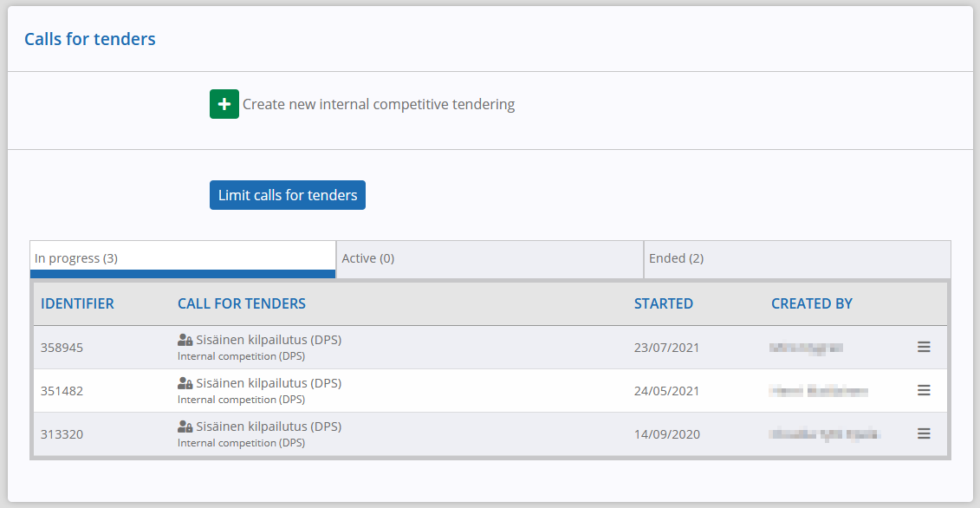Open hamburger menu for tender 313320
Viewport: 980px width, 508px height.
pos(924,433)
